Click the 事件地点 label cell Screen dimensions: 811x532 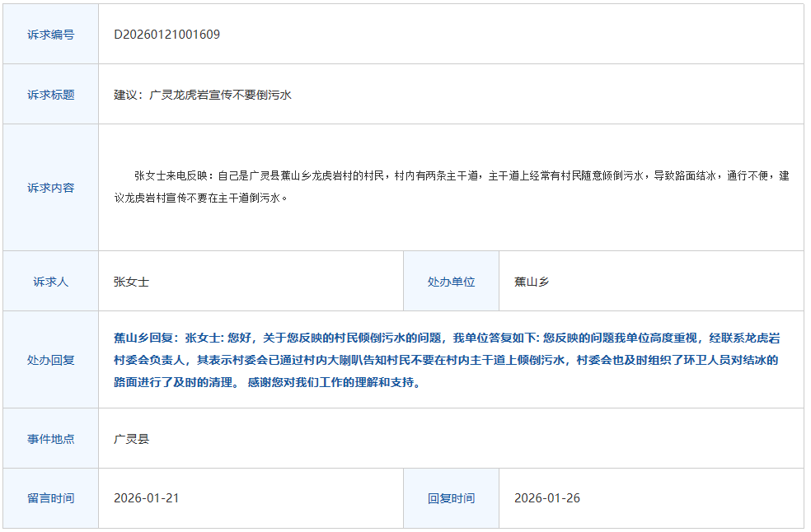click(50, 439)
